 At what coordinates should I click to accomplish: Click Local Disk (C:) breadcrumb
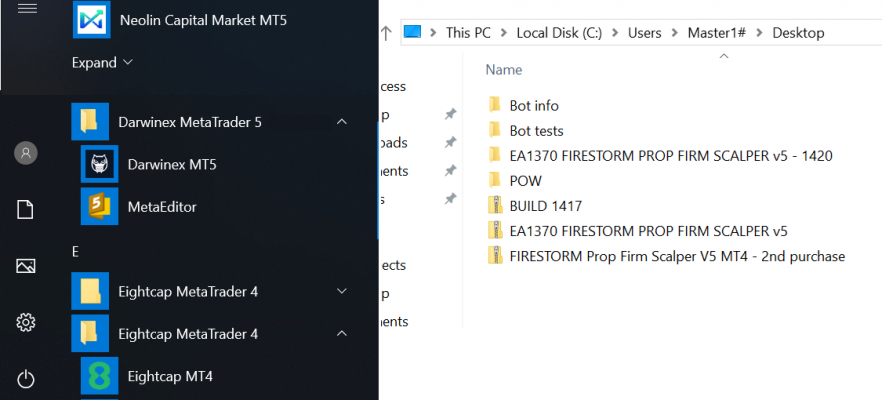561,33
